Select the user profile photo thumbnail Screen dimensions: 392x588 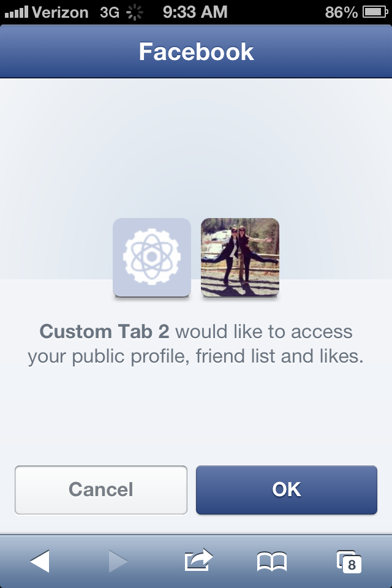point(240,257)
